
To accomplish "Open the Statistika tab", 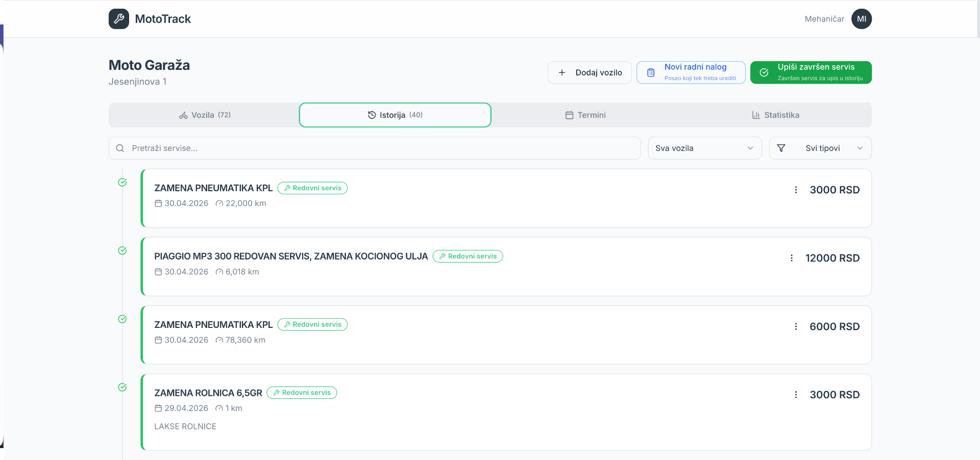I will [776, 115].
